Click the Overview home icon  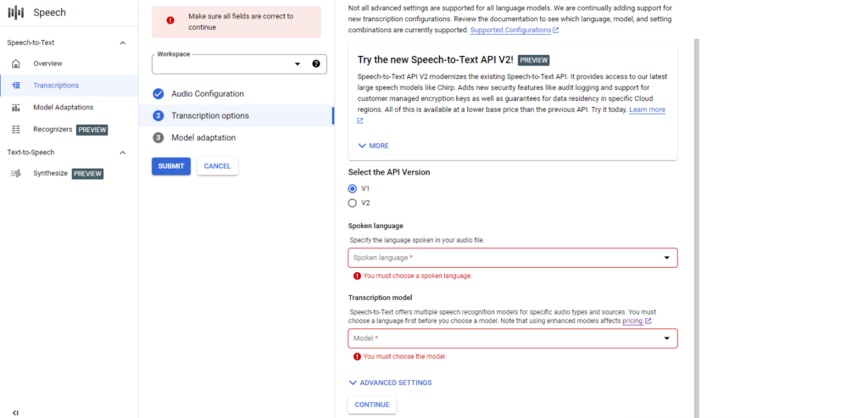[x=16, y=64]
